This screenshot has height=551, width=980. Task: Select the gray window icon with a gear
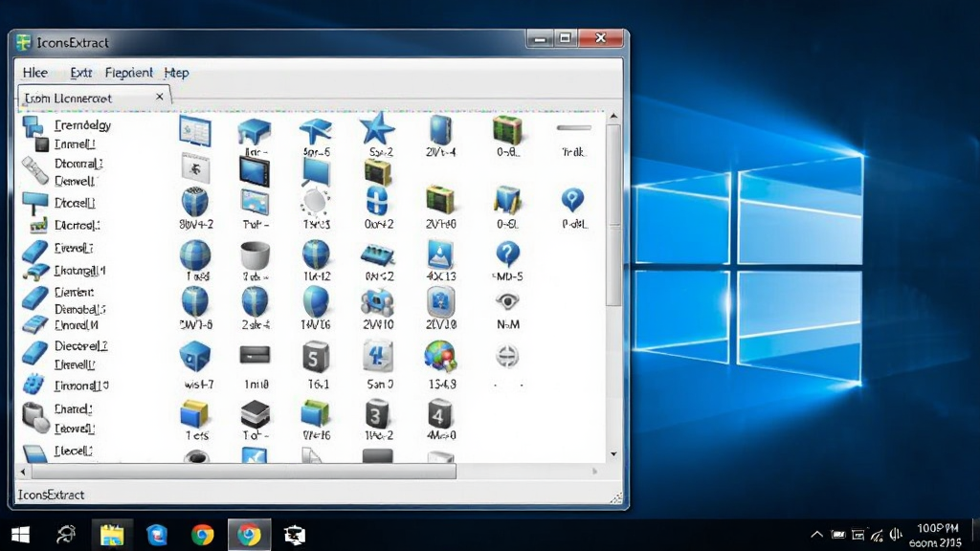coord(195,168)
